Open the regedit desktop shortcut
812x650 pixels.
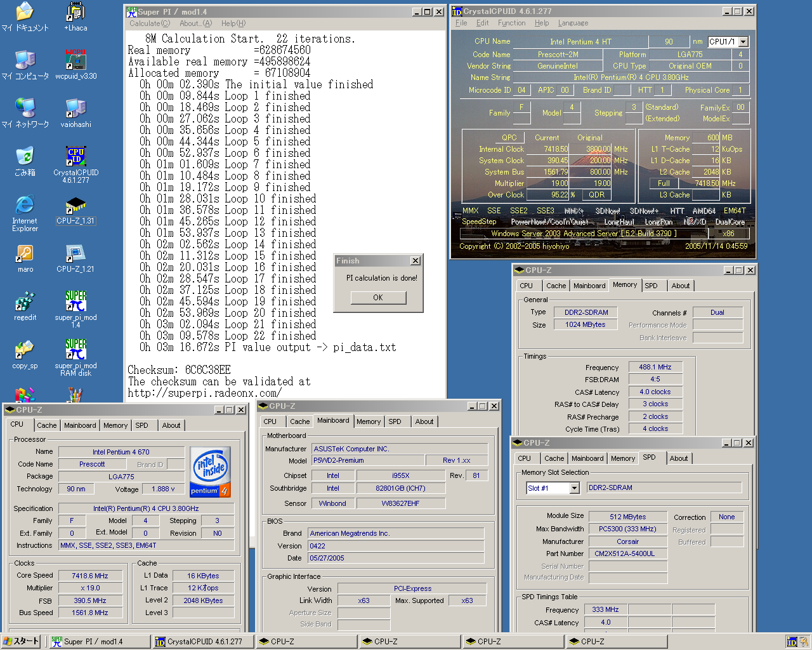[x=25, y=306]
